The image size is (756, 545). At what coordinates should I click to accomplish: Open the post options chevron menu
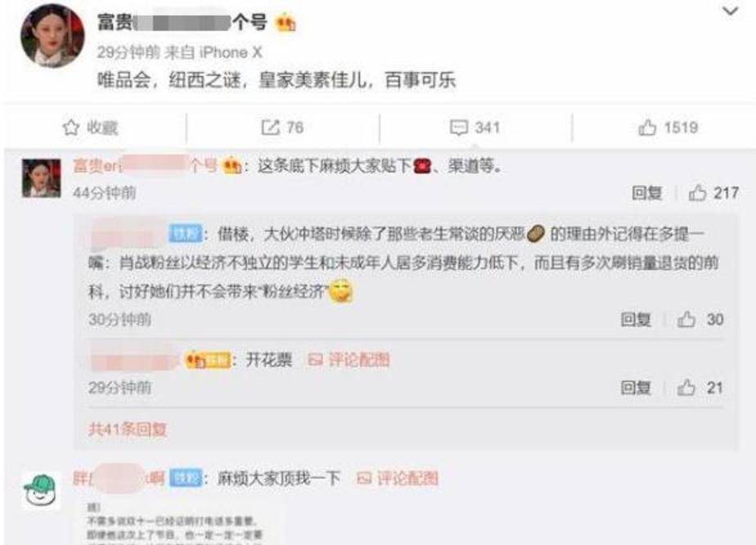click(x=731, y=11)
